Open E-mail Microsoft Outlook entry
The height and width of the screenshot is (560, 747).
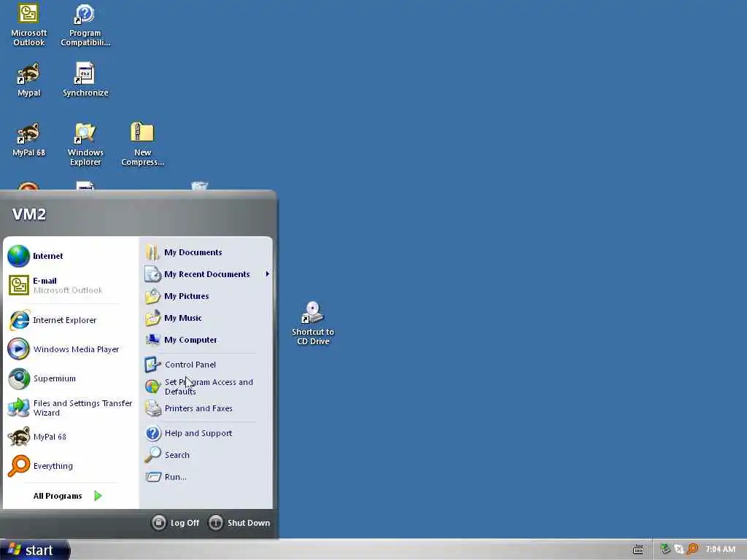[x=71, y=285]
